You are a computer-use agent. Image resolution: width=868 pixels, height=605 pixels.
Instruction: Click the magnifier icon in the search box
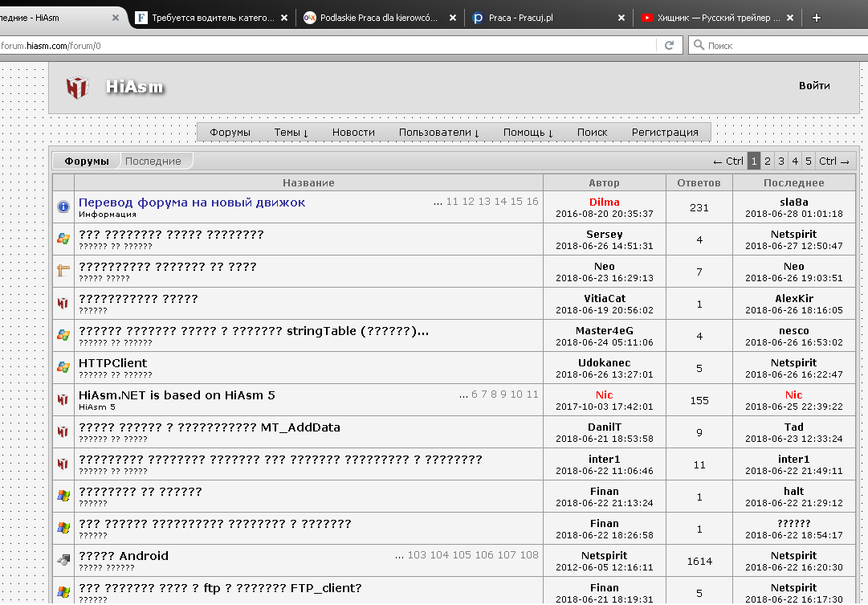[698, 46]
